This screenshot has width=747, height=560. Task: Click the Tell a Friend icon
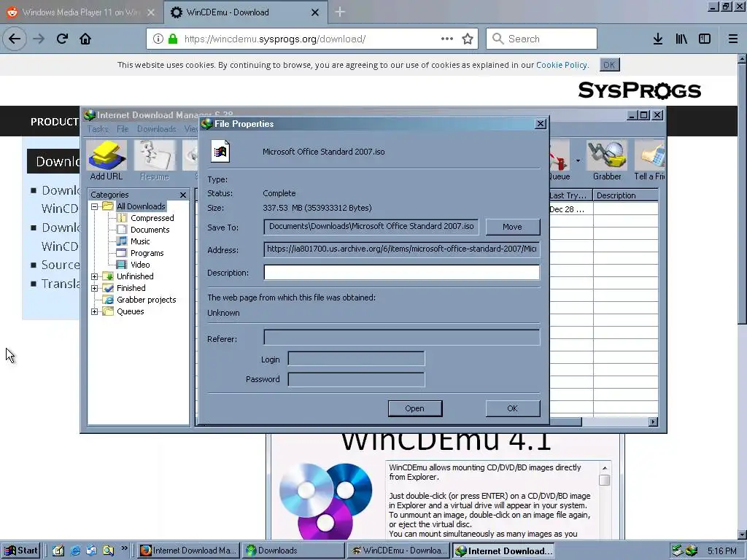(x=649, y=160)
